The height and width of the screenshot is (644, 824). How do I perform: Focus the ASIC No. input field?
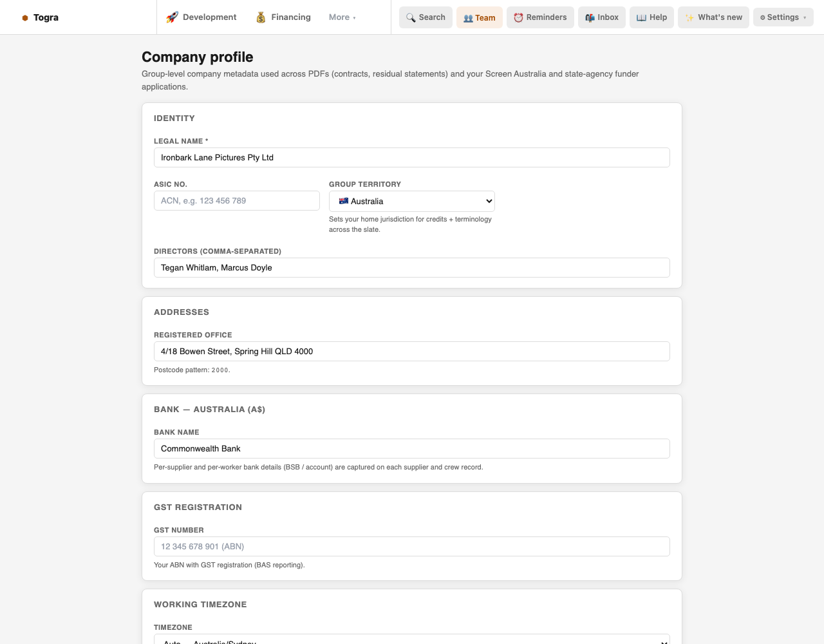[237, 200]
